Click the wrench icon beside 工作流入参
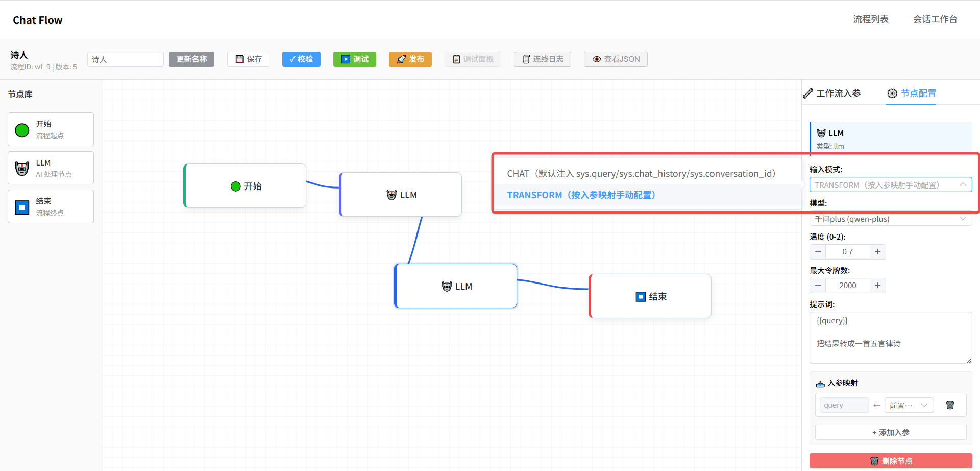Image resolution: width=980 pixels, height=471 pixels. tap(808, 93)
